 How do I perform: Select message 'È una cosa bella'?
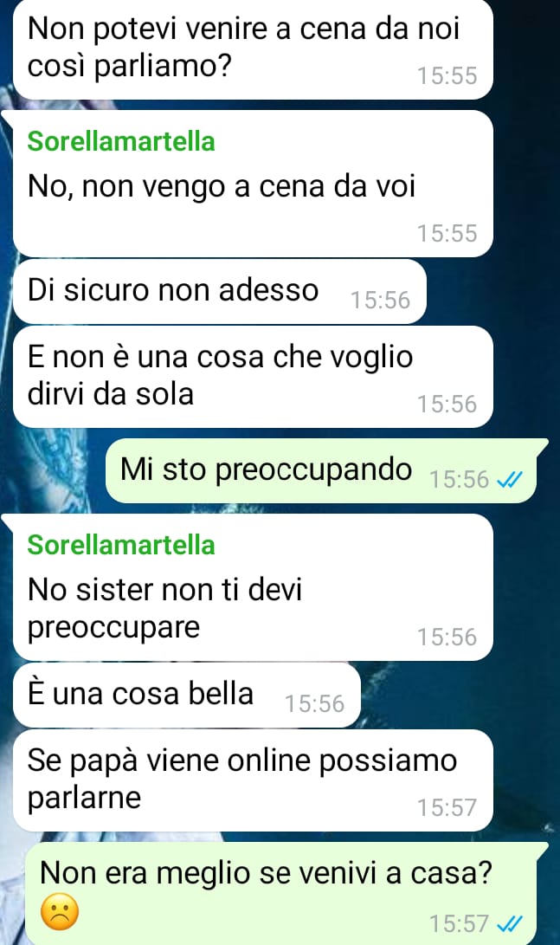[x=187, y=695]
